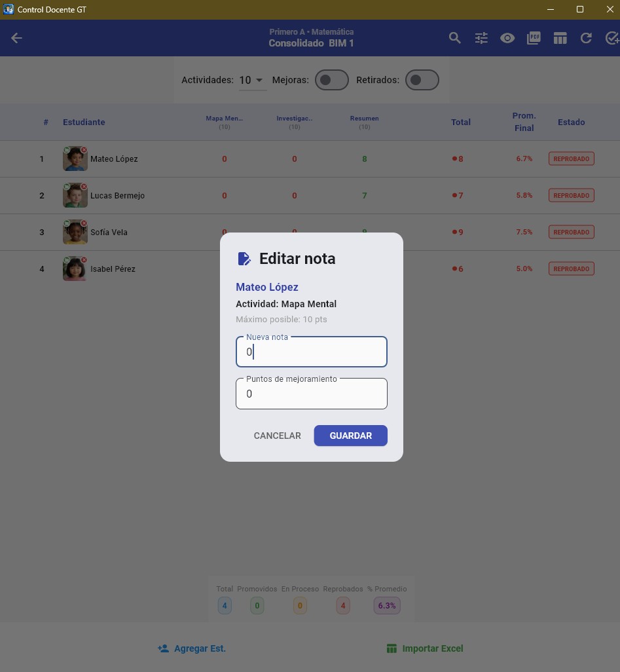Click the REPROBADO badge for Lucas Bermejo
Screen dimensions: 620x672
pos(571,195)
